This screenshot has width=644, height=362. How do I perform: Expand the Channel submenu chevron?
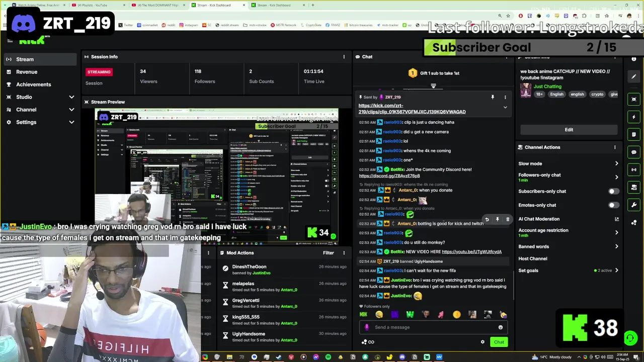pyautogui.click(x=71, y=110)
